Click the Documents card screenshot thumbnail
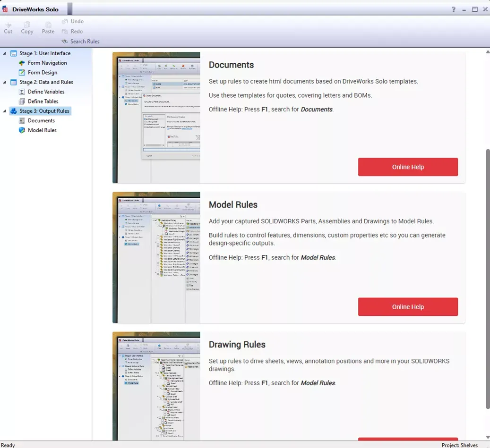 tap(156, 118)
